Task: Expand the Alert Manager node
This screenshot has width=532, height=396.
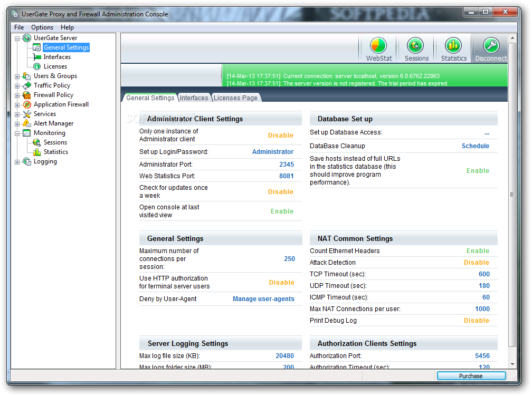Action: (17, 124)
